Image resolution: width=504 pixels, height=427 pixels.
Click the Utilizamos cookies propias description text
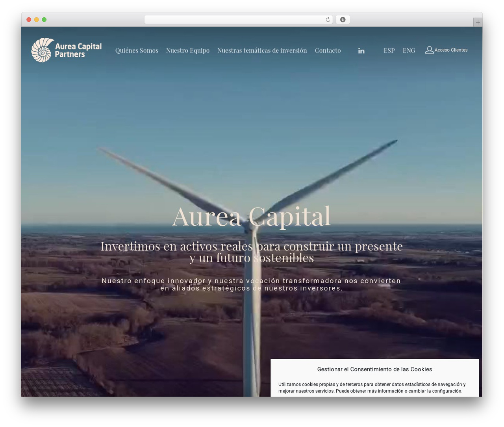(372, 388)
